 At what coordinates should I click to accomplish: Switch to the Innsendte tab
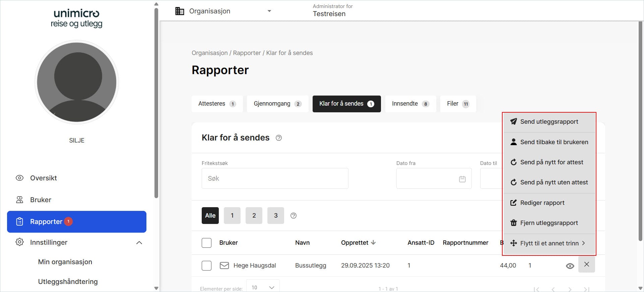point(410,104)
